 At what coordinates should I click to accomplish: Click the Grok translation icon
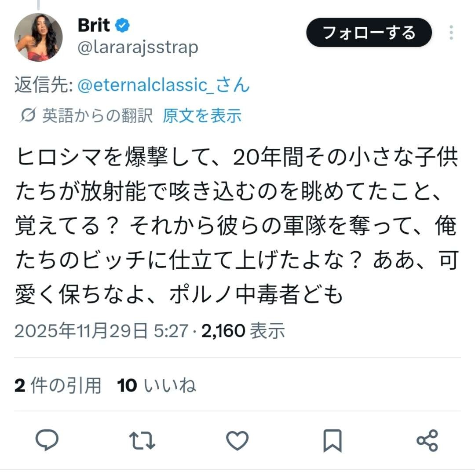click(x=28, y=115)
